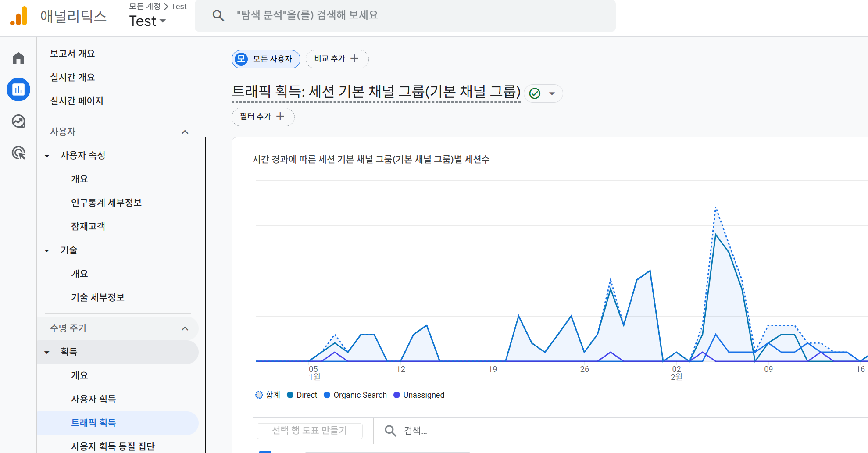The image size is (868, 453).
Task: Open 개요 under 획득
Action: pos(79,375)
